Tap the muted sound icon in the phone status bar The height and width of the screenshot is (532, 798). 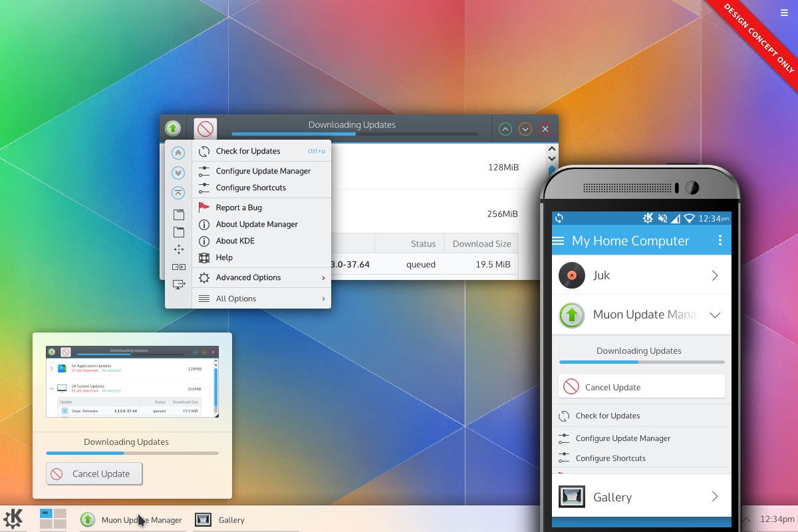click(662, 218)
